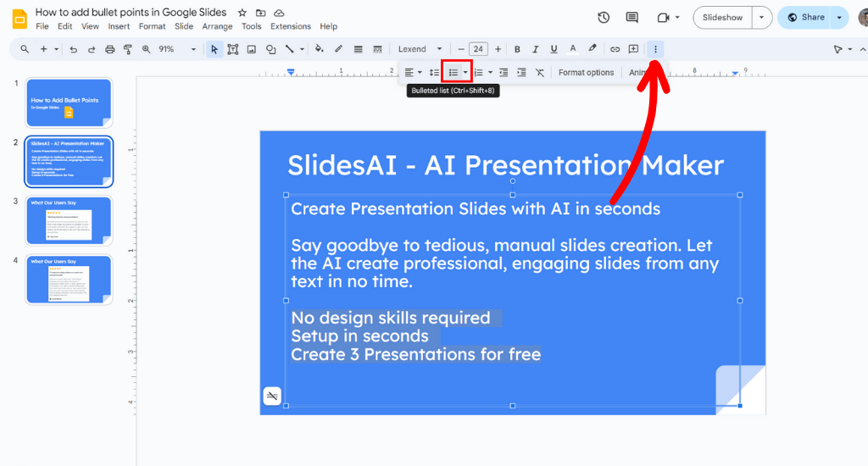Click the Print icon
868x466 pixels.
tap(110, 49)
